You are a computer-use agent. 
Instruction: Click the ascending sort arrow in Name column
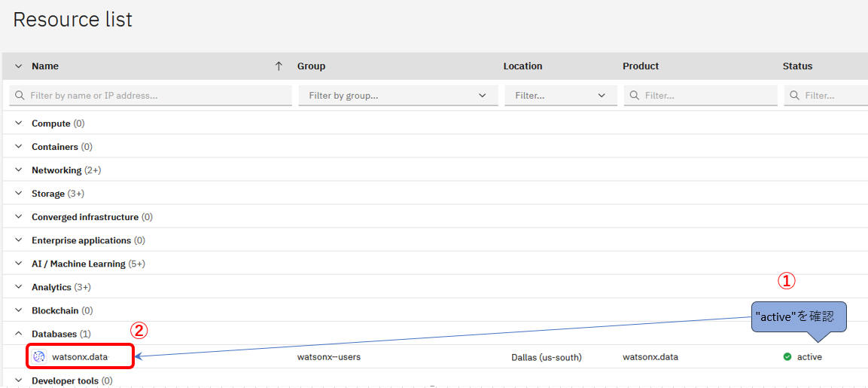279,66
